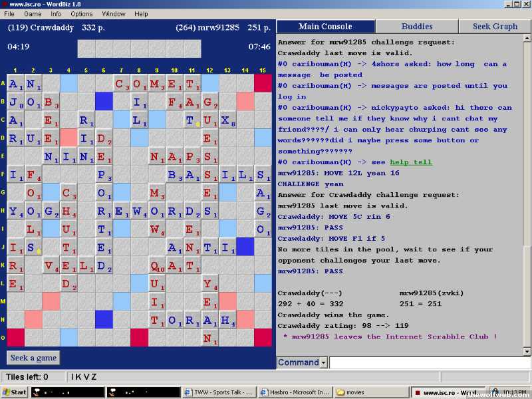Viewport: 532px width, 399px height.
Task: Expand the Command dropdown arrow
Action: 323,363
